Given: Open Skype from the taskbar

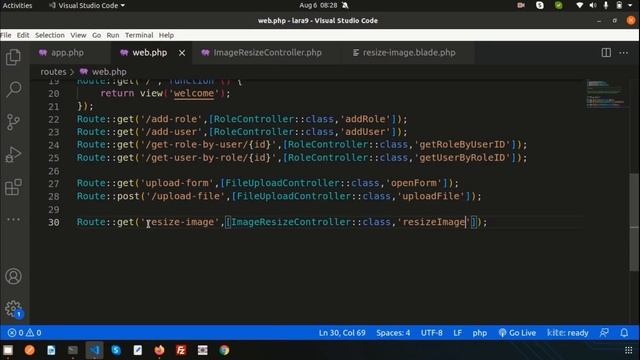Looking at the screenshot, I should (x=116, y=350).
